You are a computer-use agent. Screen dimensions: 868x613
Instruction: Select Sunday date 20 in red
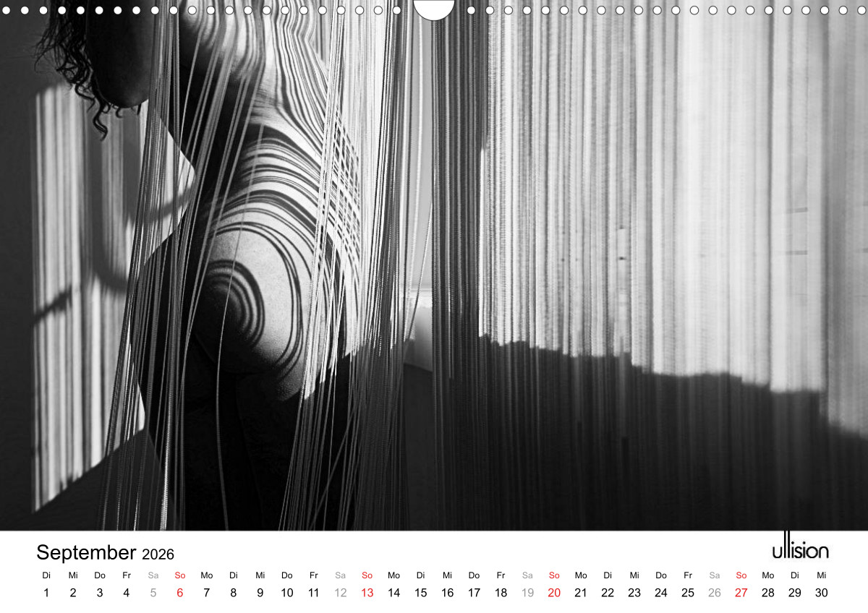point(555,593)
